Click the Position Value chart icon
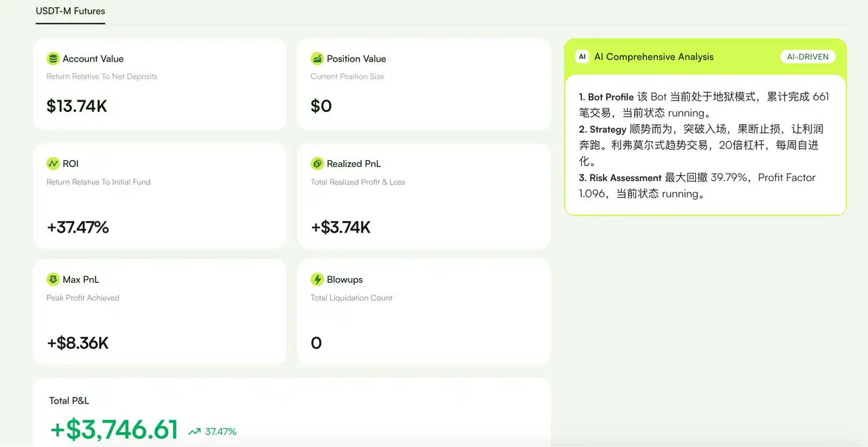868x447 pixels. click(x=317, y=59)
